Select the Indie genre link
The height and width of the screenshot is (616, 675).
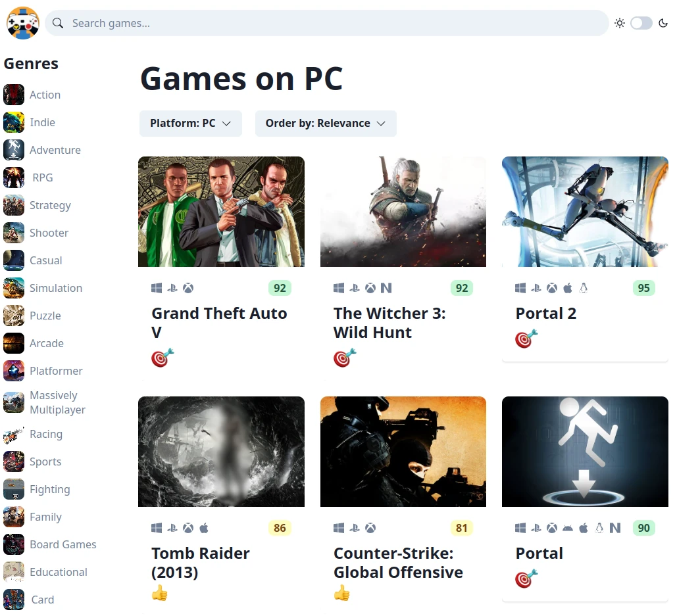(x=43, y=122)
